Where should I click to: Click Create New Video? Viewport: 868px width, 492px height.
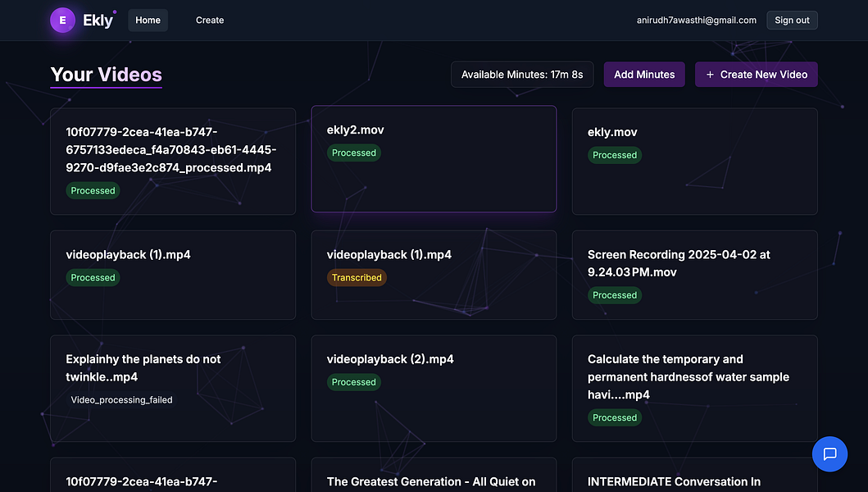pyautogui.click(x=756, y=74)
